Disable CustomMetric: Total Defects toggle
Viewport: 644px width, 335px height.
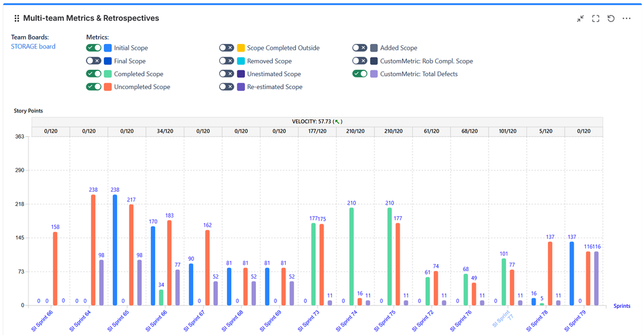click(x=359, y=74)
